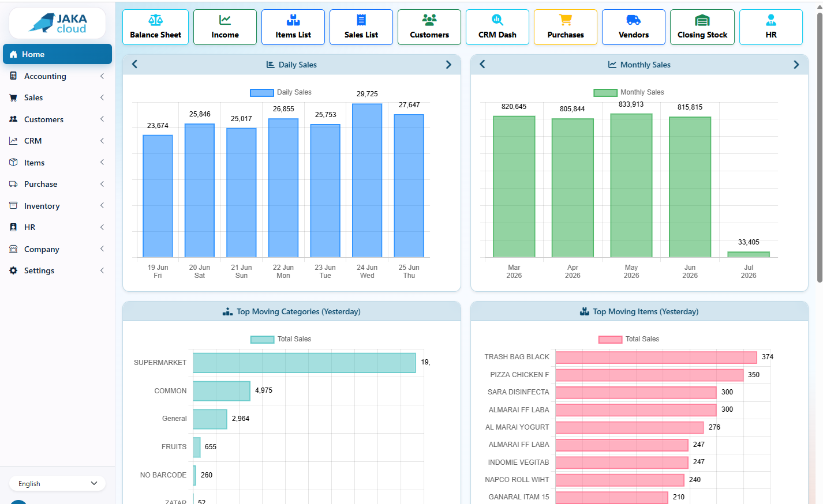
Task: Open the Accounting menu item
Action: [57, 76]
